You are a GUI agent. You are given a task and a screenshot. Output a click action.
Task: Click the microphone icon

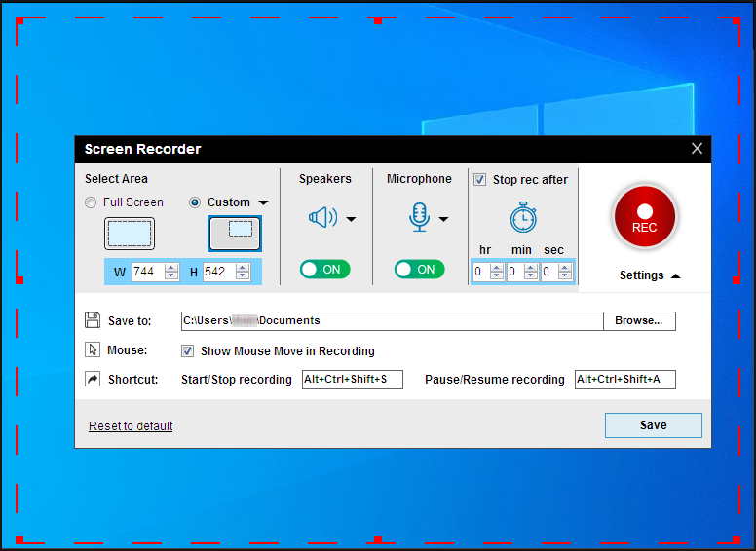(x=419, y=218)
